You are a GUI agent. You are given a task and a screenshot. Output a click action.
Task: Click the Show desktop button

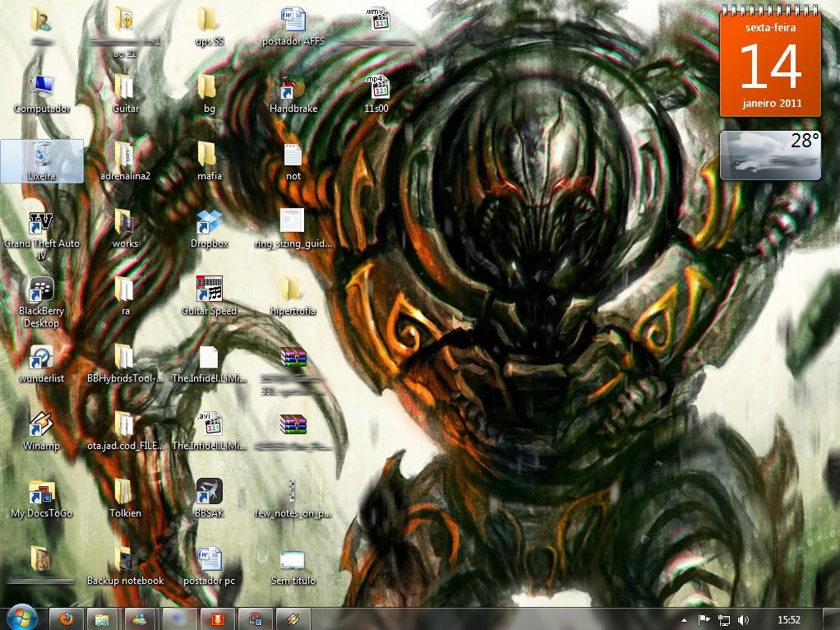point(831,619)
